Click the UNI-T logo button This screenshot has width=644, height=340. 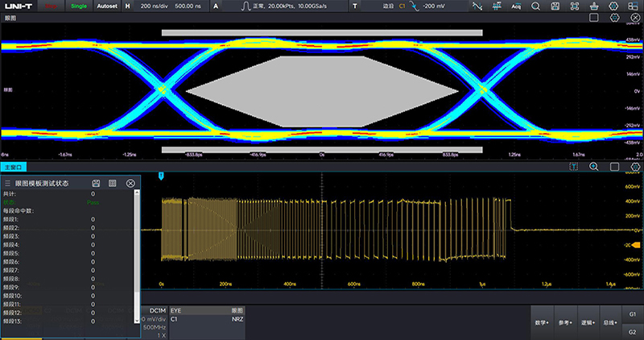[19, 6]
